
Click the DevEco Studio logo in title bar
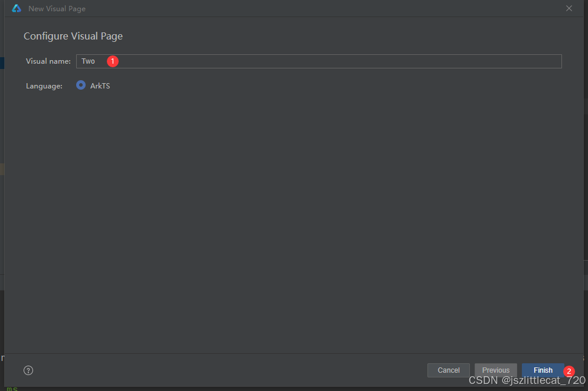tap(17, 9)
